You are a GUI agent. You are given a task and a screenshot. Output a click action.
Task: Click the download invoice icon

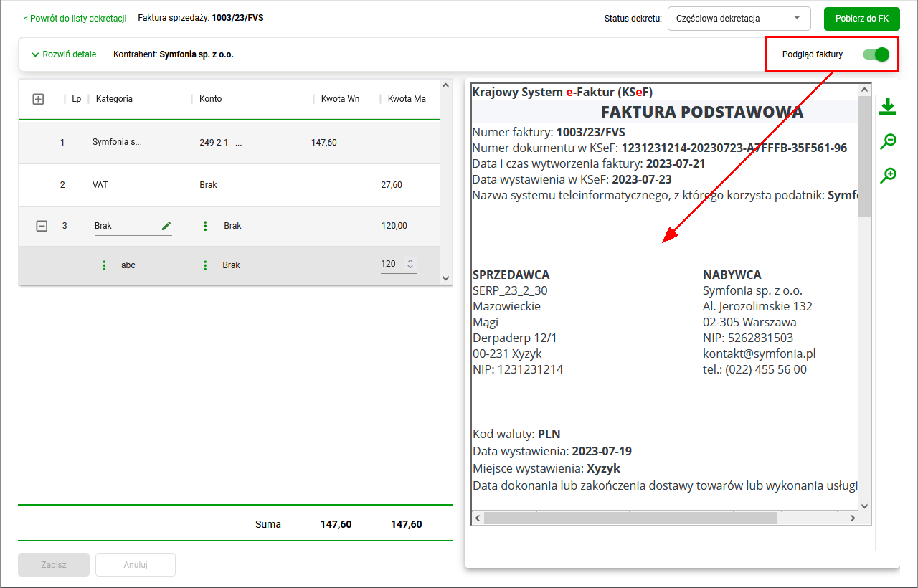[888, 108]
